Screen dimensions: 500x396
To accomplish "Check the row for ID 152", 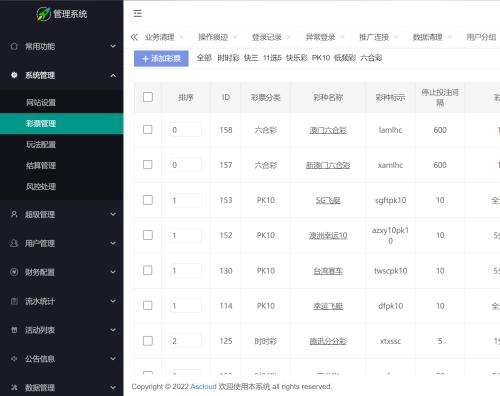I will (148, 235).
